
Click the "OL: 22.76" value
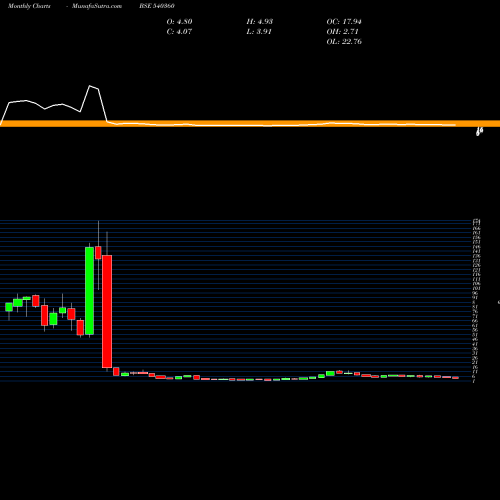(344, 42)
